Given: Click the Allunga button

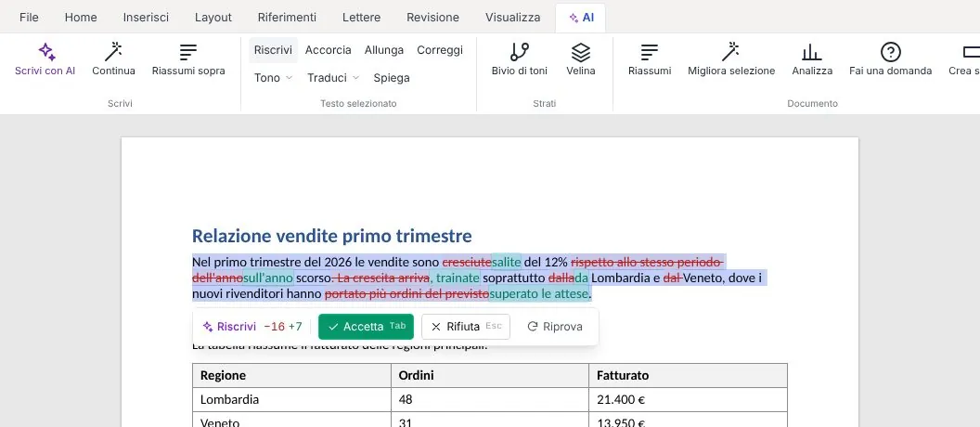Looking at the screenshot, I should click(384, 50).
